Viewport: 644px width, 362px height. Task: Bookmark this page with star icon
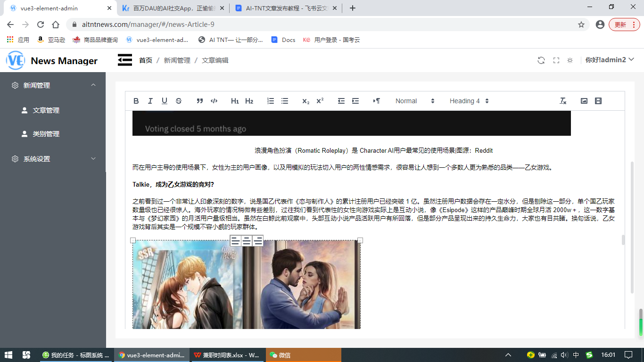pyautogui.click(x=581, y=25)
